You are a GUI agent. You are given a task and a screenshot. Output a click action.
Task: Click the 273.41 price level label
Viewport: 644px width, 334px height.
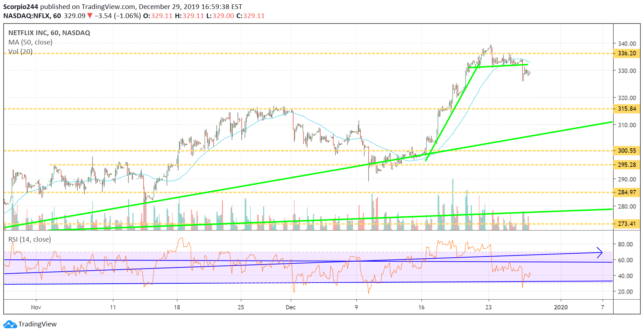[627, 224]
